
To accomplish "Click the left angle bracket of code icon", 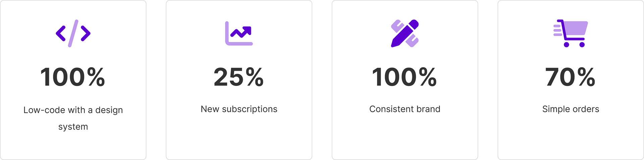I will point(61,33).
